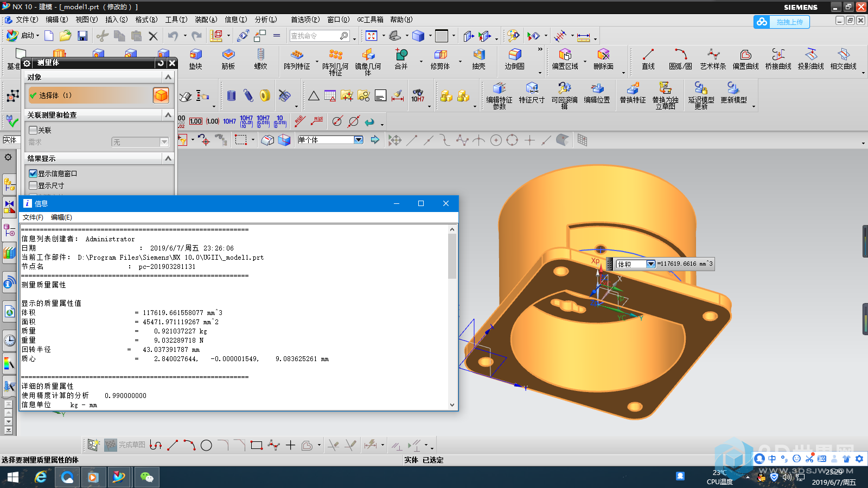This screenshot has height=488, width=868.
Task: Open the 文件(F) main menu
Action: pos(27,20)
